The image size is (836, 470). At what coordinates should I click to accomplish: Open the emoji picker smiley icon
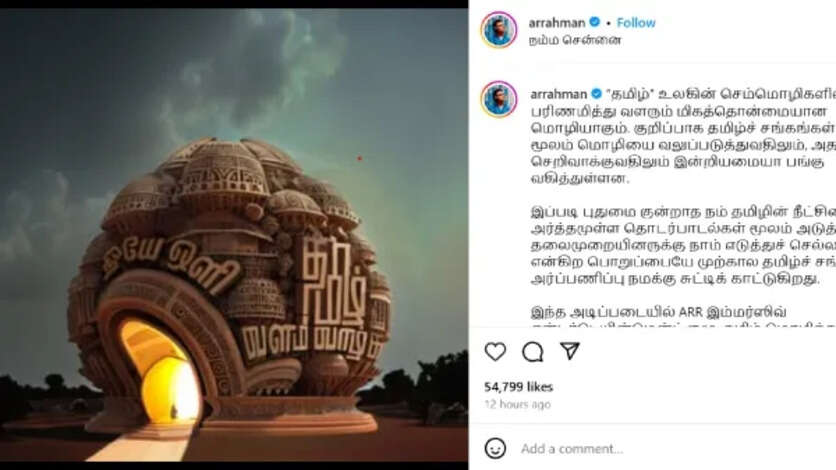tap(495, 448)
